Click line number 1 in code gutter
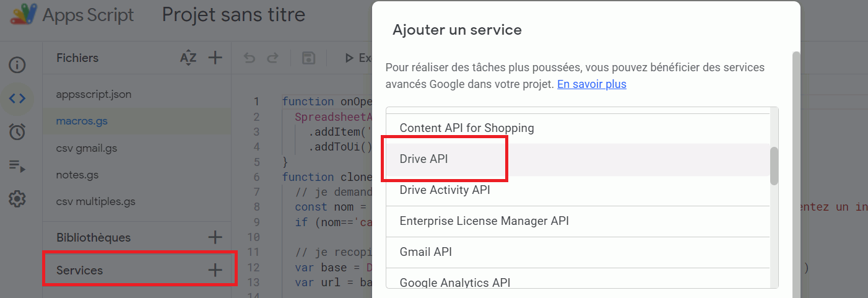Image resolution: width=868 pixels, height=298 pixels. point(256,102)
